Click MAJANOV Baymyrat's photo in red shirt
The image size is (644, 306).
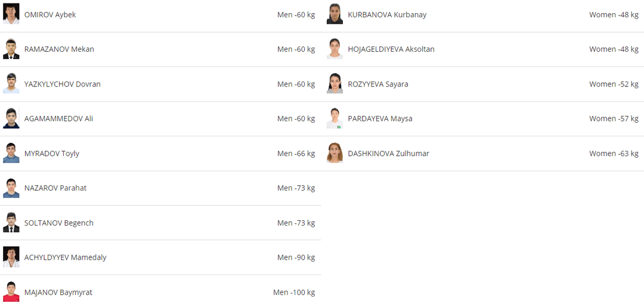[11, 292]
